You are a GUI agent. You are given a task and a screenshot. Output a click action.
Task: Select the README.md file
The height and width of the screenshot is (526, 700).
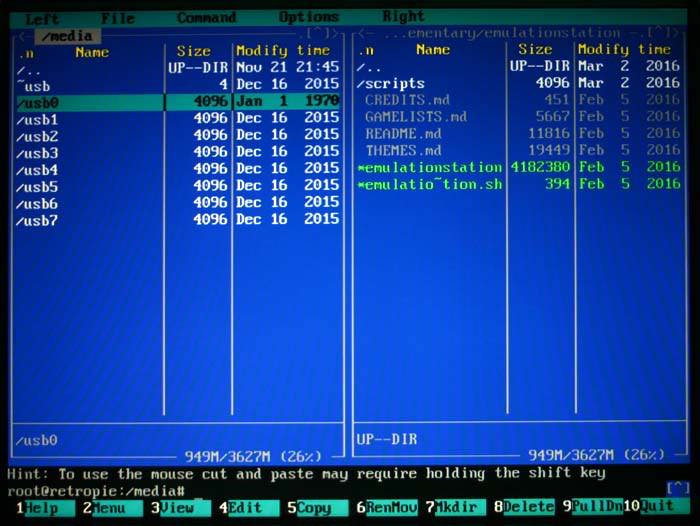pyautogui.click(x=518, y=133)
